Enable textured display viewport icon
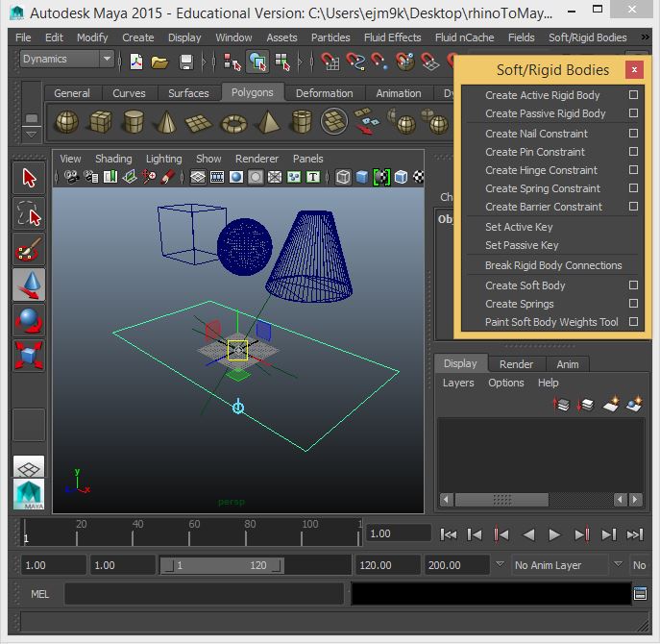 (x=418, y=177)
